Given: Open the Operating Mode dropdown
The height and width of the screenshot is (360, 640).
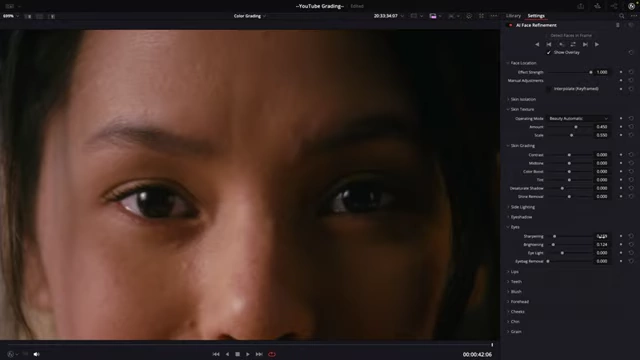Looking at the screenshot, I should point(578,118).
